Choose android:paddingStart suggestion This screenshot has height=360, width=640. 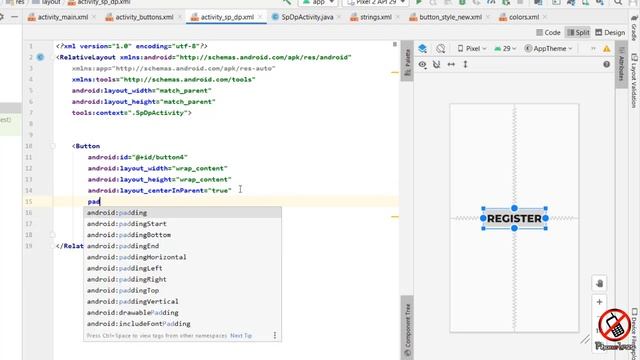click(x=182, y=224)
